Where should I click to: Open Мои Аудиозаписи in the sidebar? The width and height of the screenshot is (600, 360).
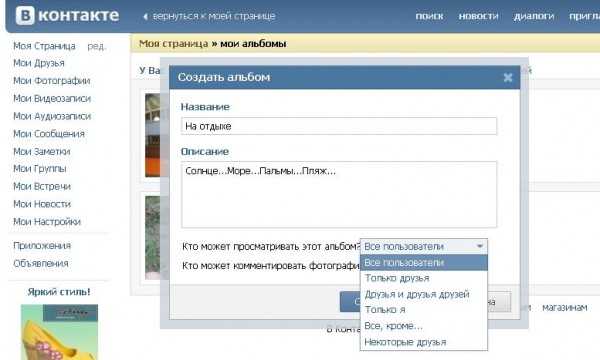tap(52, 116)
